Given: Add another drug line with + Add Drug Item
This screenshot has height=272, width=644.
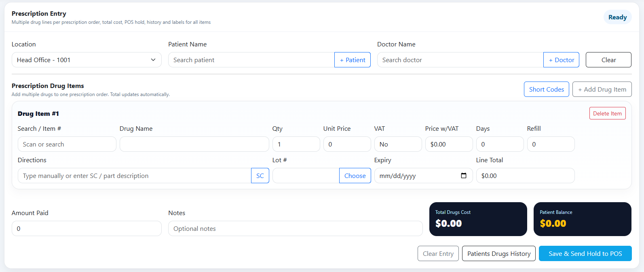Looking at the screenshot, I should pos(602,89).
